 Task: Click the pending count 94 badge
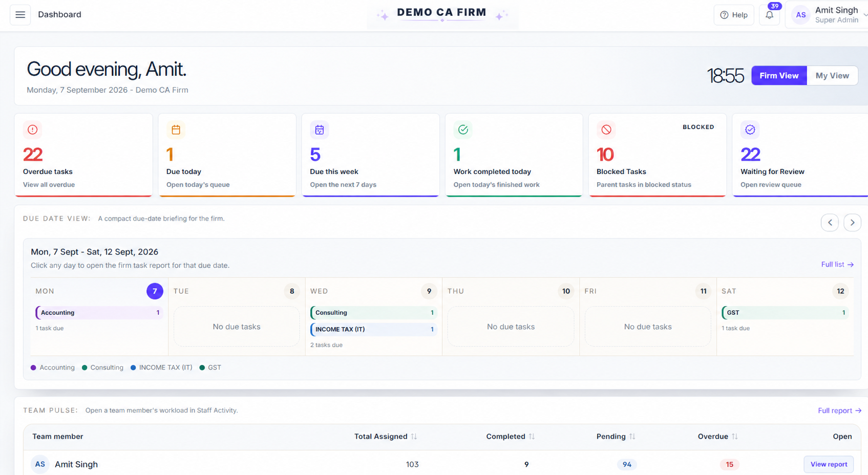point(627,464)
